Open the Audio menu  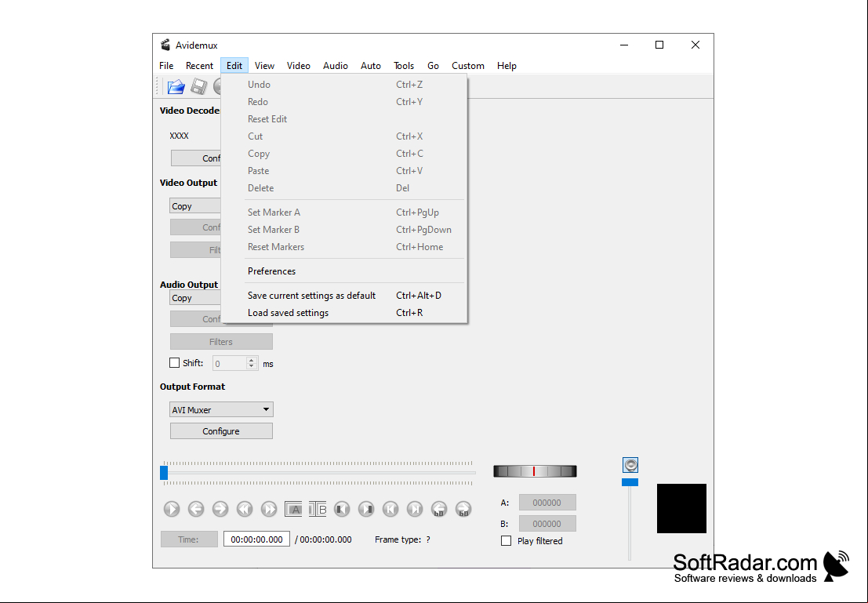(336, 65)
